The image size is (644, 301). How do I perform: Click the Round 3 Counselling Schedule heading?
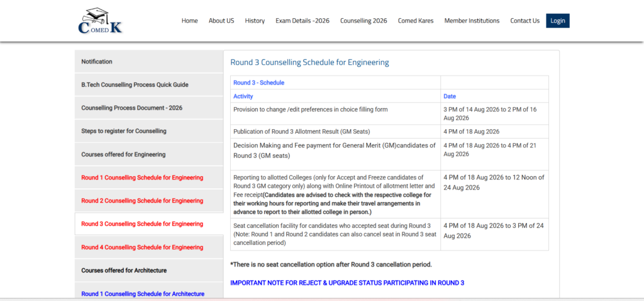[309, 62]
